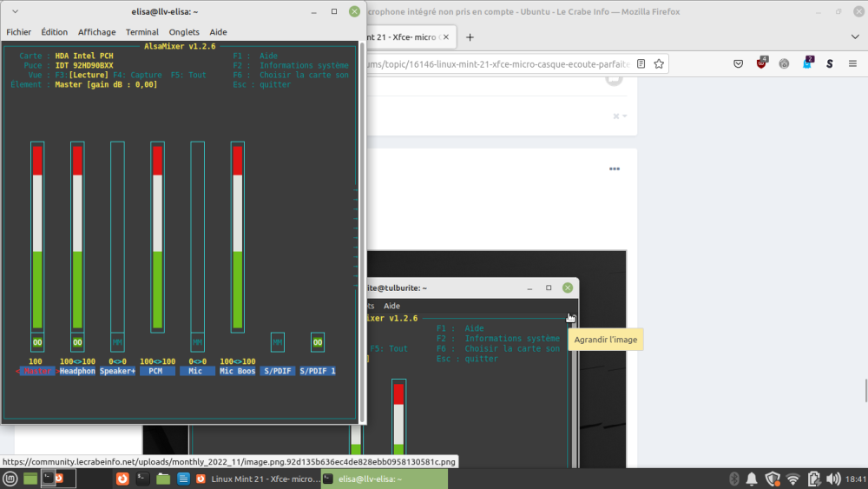The width and height of the screenshot is (868, 489).
Task: Toggle mute indicator under Master channel
Action: 37,342
